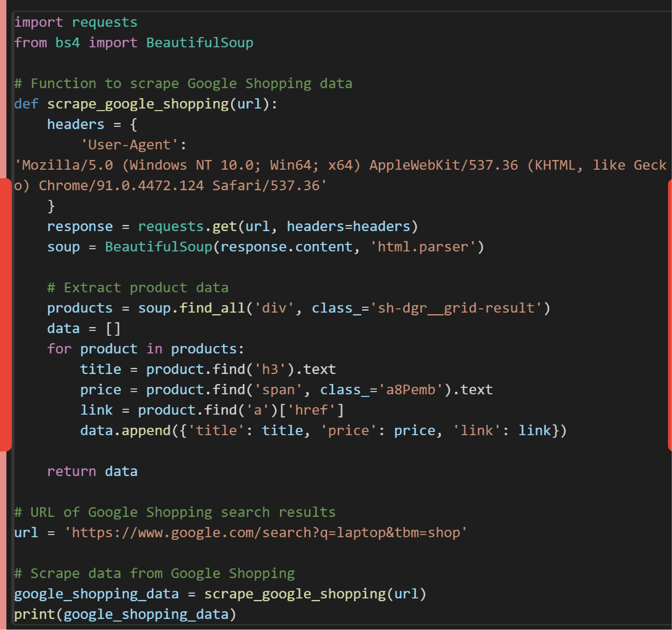Click the 'print(google_shopping_data)' line

[x=125, y=615]
